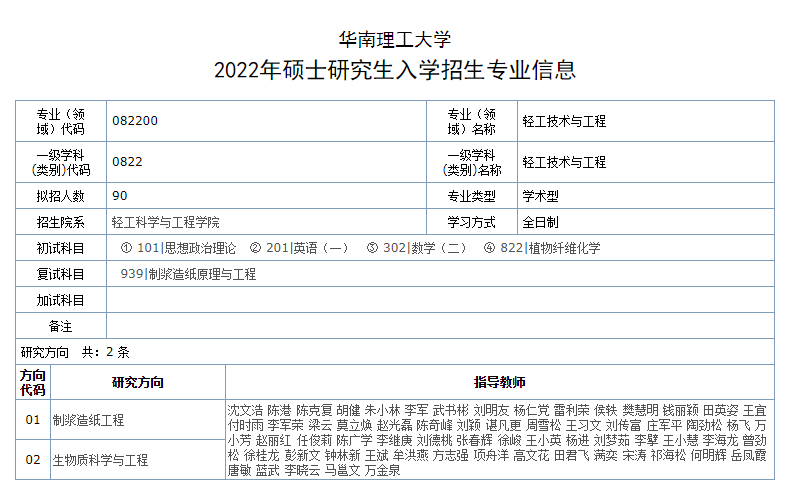Click advisor name 沈文浩
The width and height of the screenshot is (792, 501).
(245, 410)
